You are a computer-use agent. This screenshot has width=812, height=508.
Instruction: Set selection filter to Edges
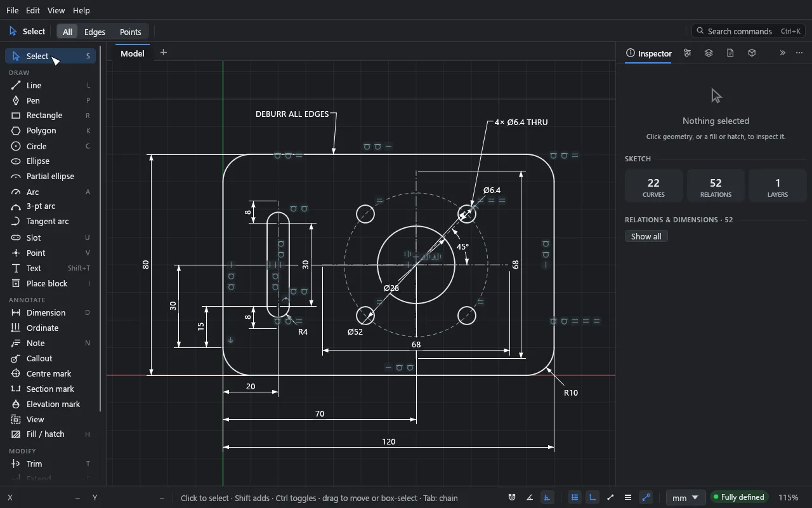coord(95,32)
